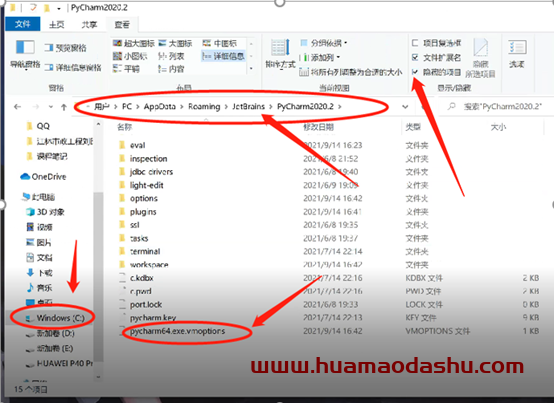Open 3D 对象 in the sidebar
This screenshot has width=554, height=403.
[x=45, y=212]
